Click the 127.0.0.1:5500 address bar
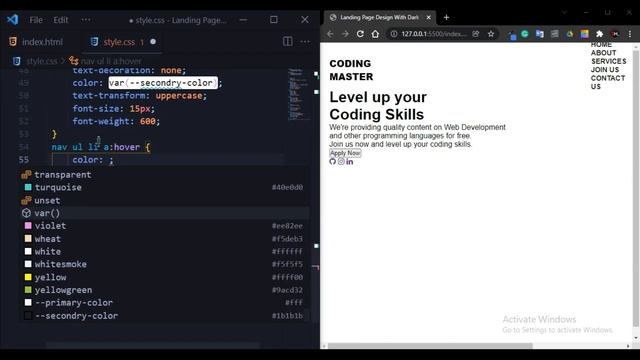Image resolution: width=640 pixels, height=360 pixels. (x=433, y=34)
